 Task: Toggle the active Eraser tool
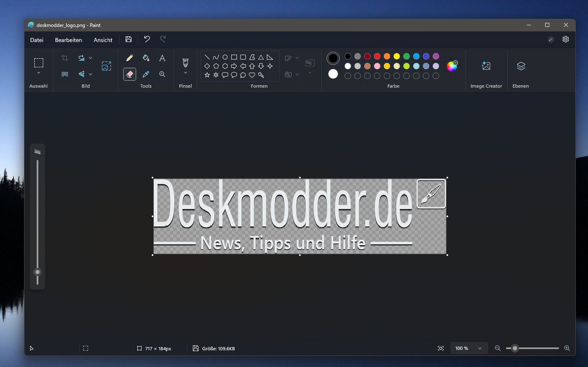coord(130,74)
